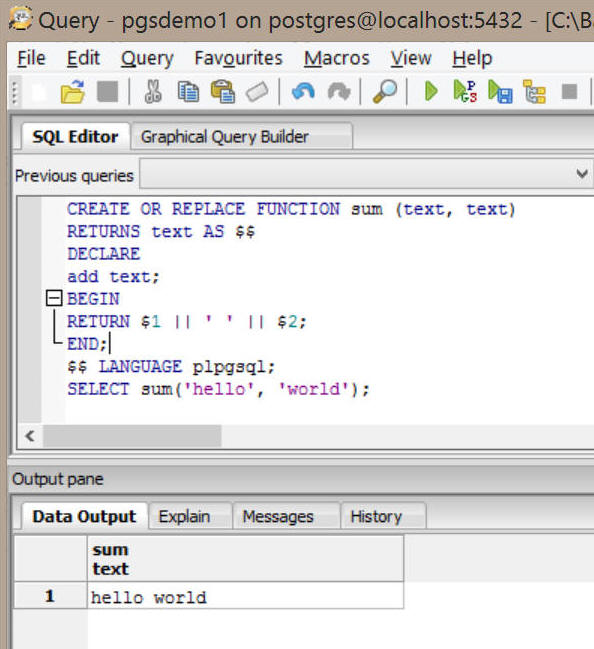The height and width of the screenshot is (649, 594).
Task: Run the query with green play icon
Action: 431,91
